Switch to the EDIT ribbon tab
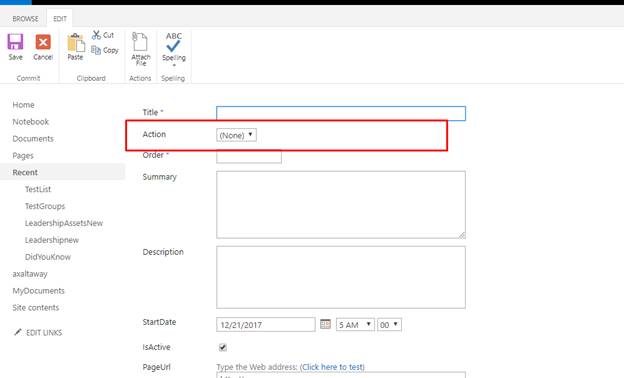The height and width of the screenshot is (378, 624). click(60, 19)
